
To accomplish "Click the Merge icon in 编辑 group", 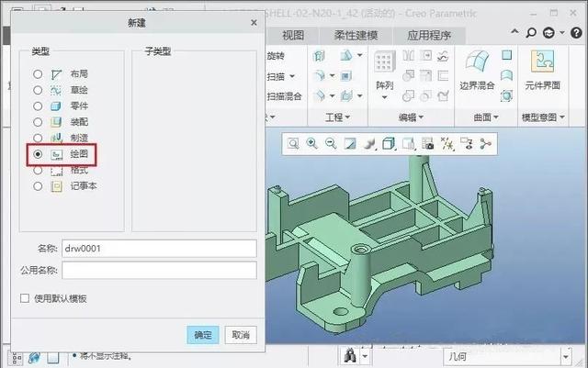I will [408, 96].
